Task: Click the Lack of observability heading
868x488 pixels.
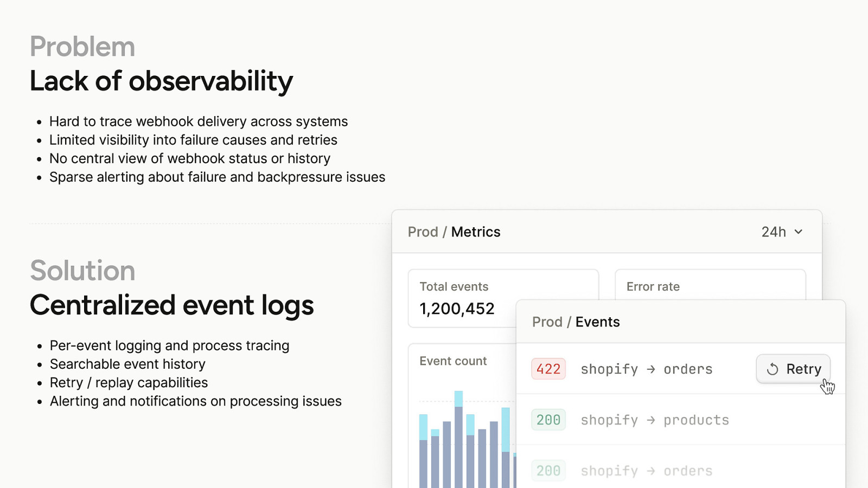Action: (161, 81)
